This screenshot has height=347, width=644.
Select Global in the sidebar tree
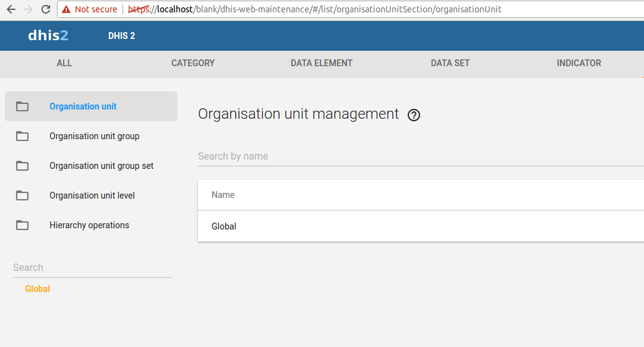pyautogui.click(x=38, y=289)
